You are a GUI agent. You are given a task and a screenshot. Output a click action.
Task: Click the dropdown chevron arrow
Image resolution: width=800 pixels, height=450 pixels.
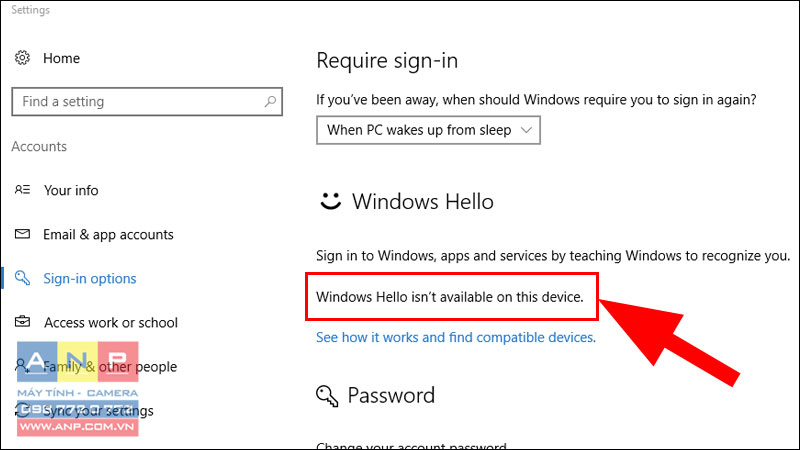pos(526,130)
